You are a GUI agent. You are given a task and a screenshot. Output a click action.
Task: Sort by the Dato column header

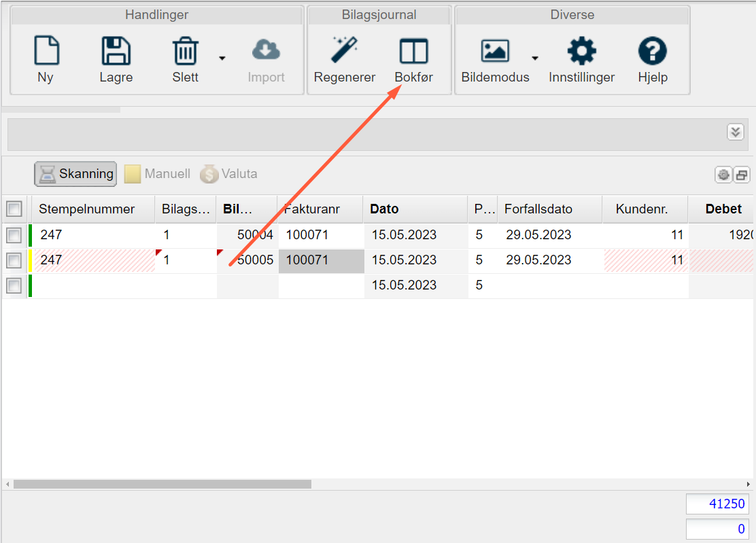(x=384, y=209)
